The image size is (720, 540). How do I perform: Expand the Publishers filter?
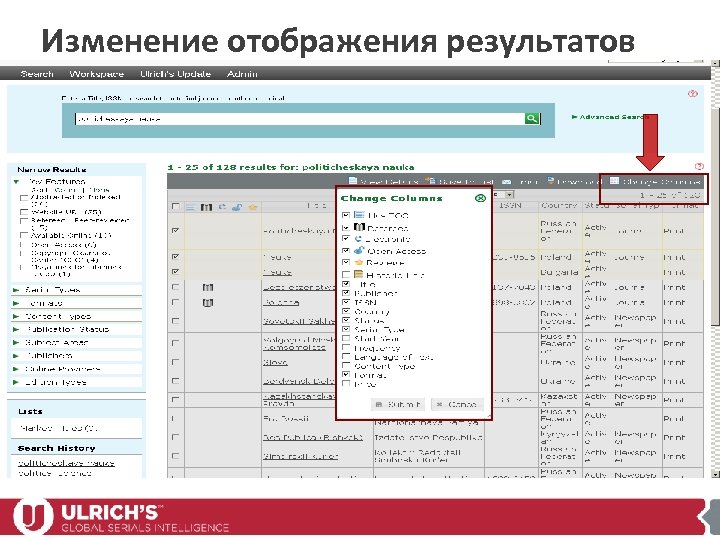pos(16,355)
